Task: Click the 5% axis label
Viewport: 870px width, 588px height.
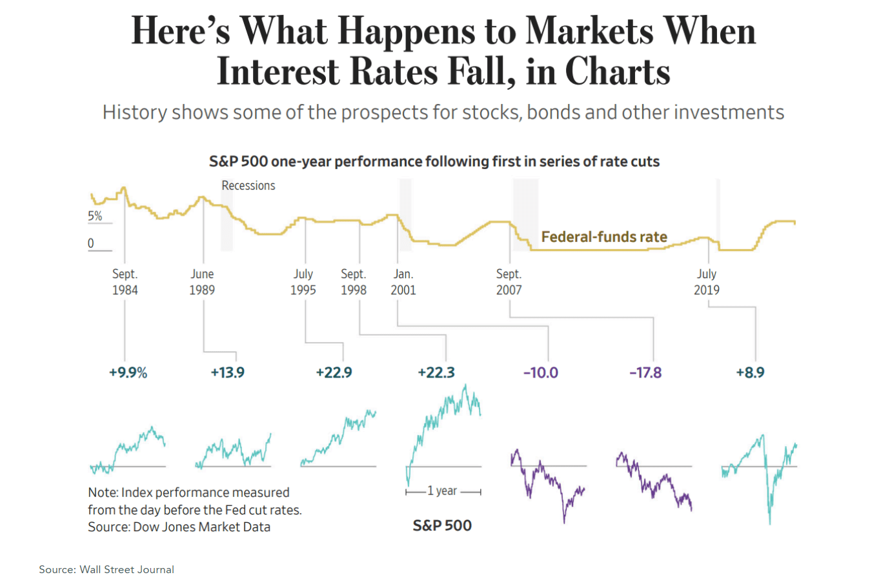Action: pos(95,216)
